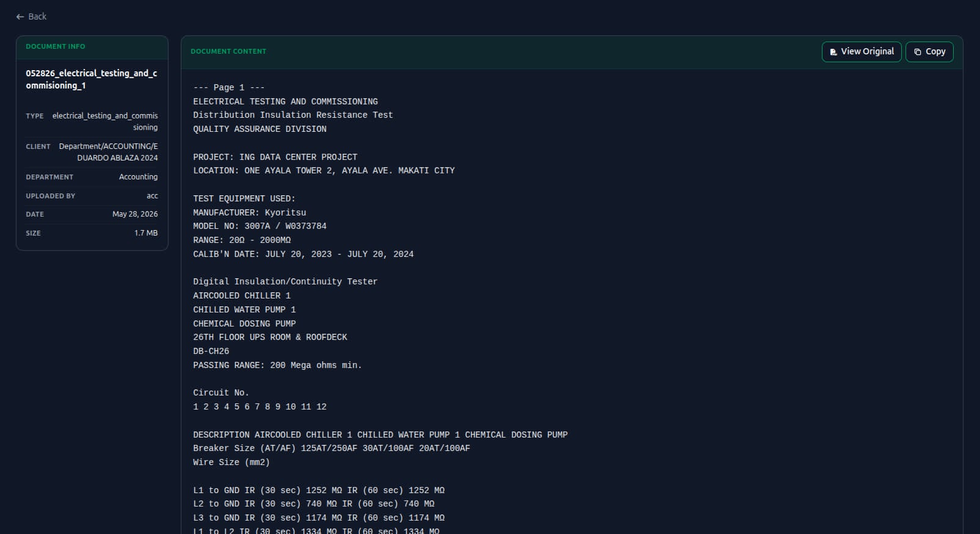Screen dimensions: 980x534
Task: Select the UPLOADED BY value acc
Action: point(152,196)
